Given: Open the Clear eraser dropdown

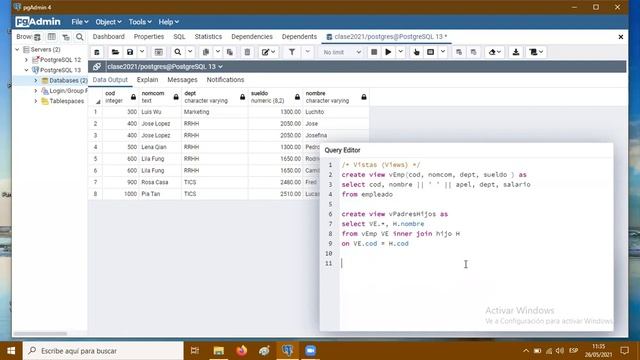Looking at the screenshot, I should coord(495,52).
